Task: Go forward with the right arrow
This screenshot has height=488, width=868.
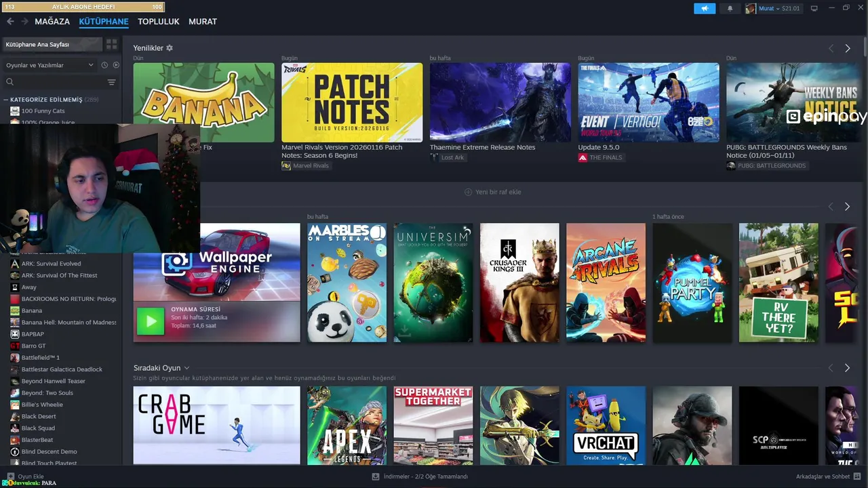Action: click(x=25, y=22)
